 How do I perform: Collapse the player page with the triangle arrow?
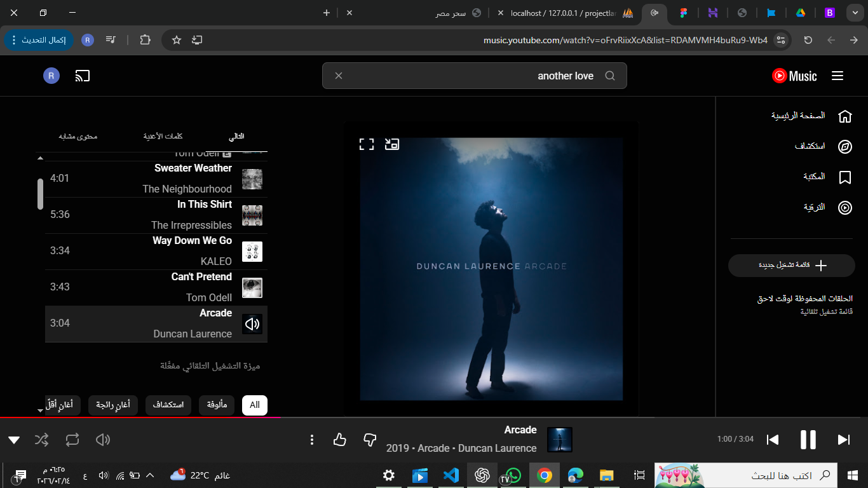14,440
